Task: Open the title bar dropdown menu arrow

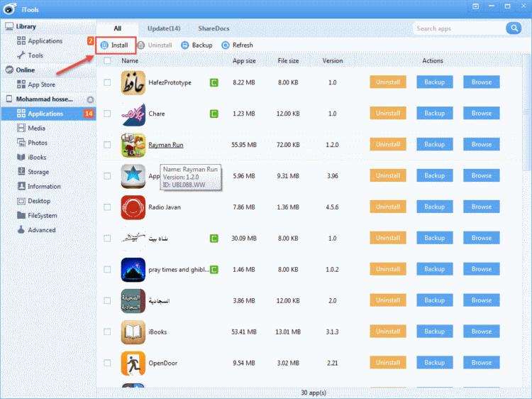Action: tap(473, 6)
